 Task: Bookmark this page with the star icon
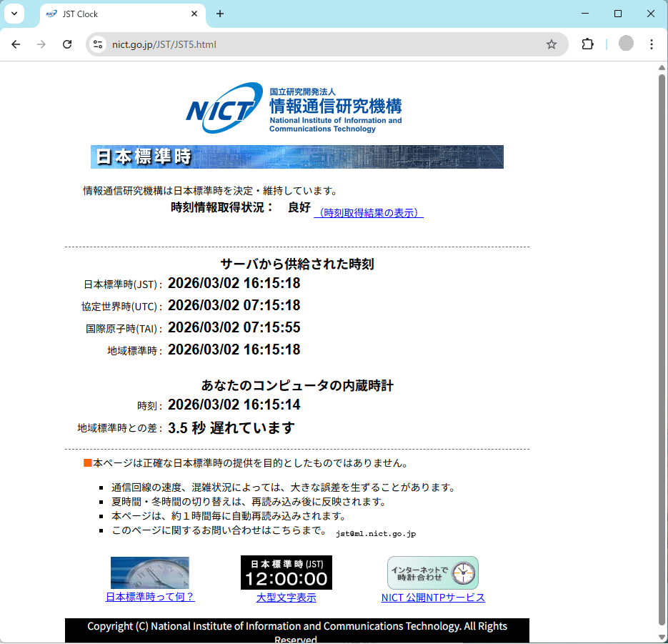551,44
